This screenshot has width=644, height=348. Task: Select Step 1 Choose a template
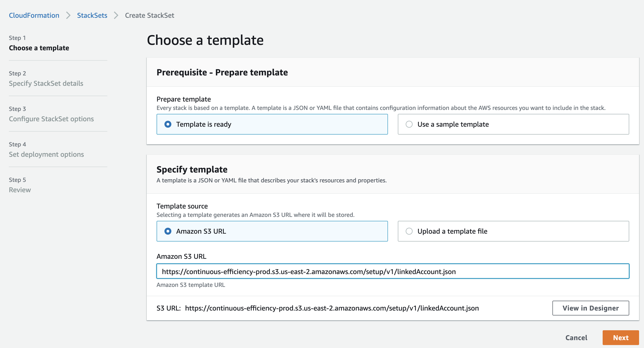pos(39,48)
